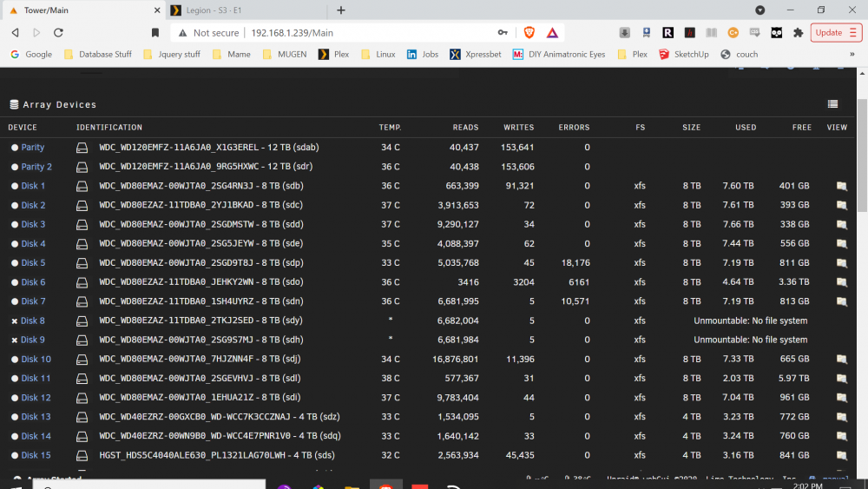Browse Disk 3 contents via view icon
The width and height of the screenshot is (868, 489).
pyautogui.click(x=841, y=225)
